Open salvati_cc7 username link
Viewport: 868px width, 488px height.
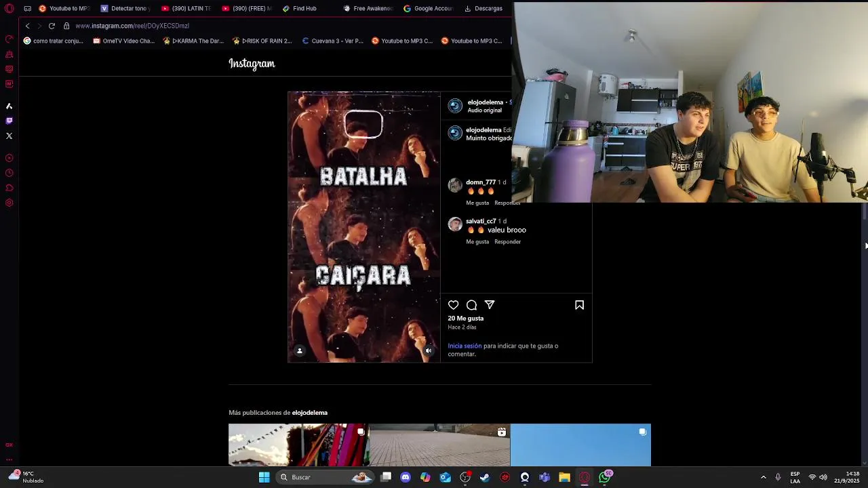tap(481, 221)
